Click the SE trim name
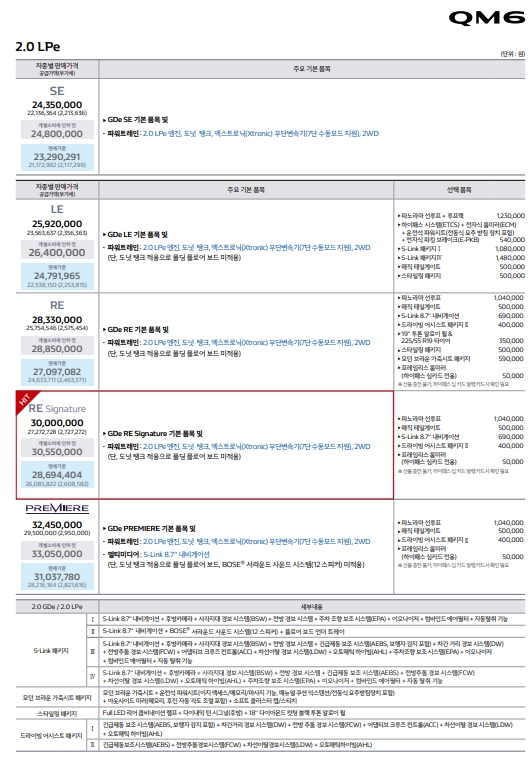 pos(57,91)
